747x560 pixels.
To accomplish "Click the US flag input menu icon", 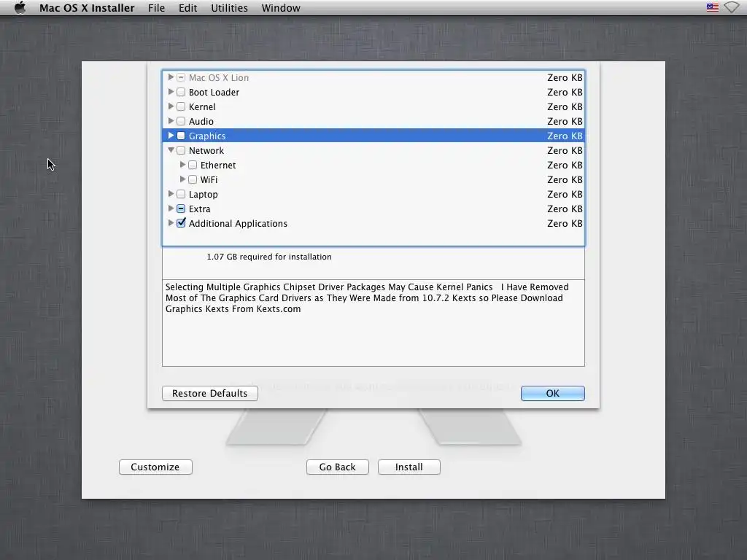I will (712, 7).
